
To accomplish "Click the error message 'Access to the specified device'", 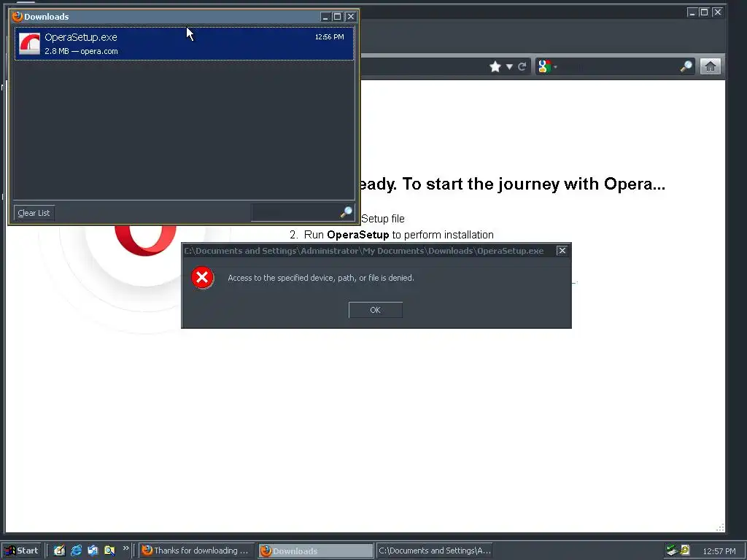I will coord(321,278).
